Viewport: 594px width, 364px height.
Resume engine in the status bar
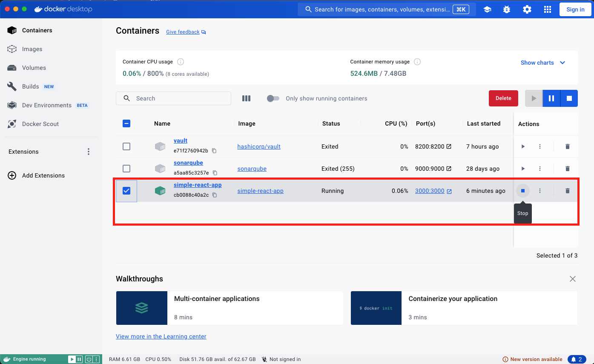pos(72,359)
